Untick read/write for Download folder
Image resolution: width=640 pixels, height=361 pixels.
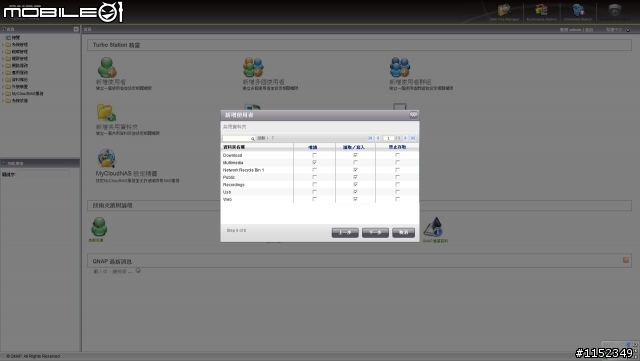point(356,155)
